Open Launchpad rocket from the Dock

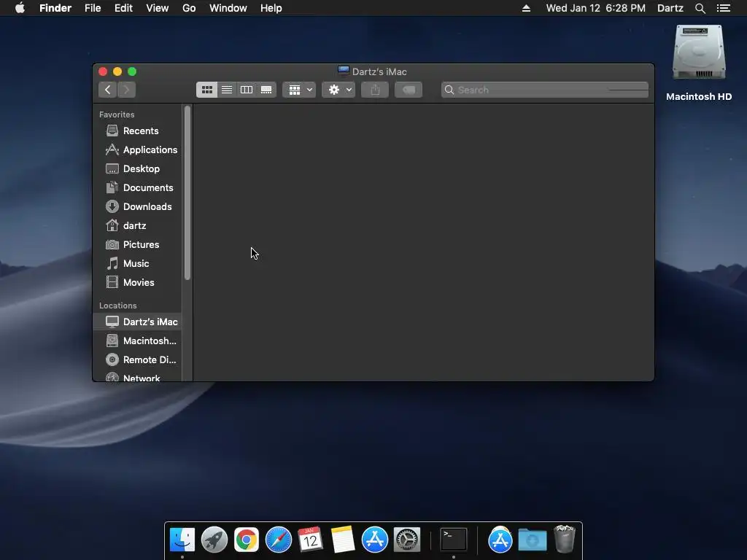tap(214, 540)
